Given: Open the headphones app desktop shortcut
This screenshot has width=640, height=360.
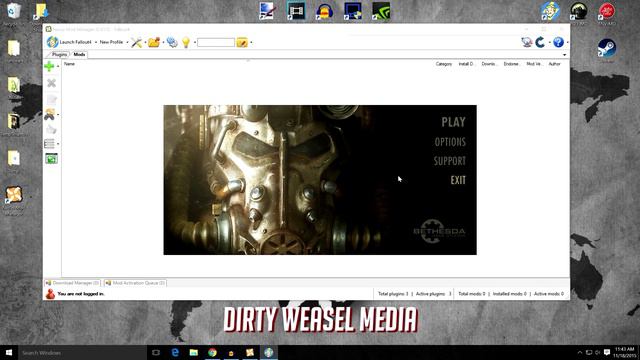Looking at the screenshot, I should pyautogui.click(x=324, y=11).
